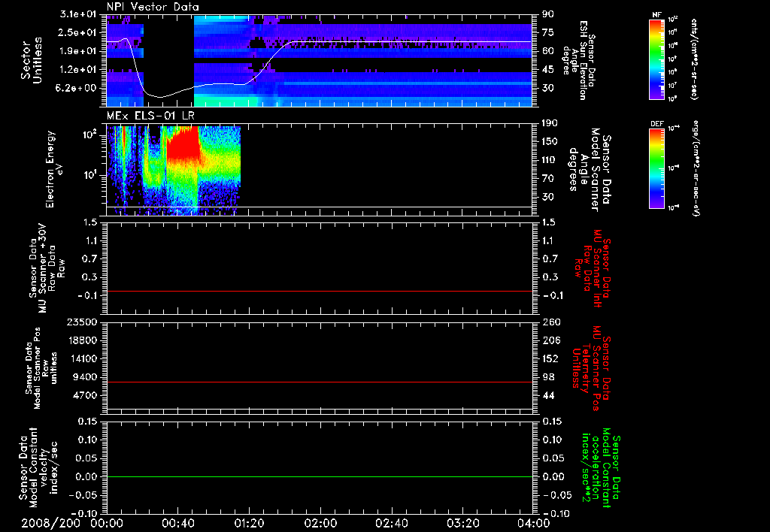Click the 1.9e+01 sector tick label
This screenshot has width=770, height=532.
(77, 51)
